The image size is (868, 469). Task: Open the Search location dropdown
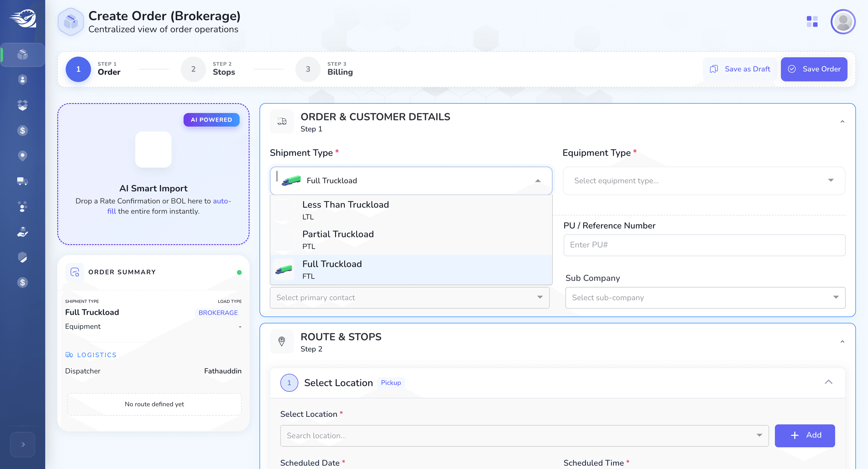tap(524, 436)
